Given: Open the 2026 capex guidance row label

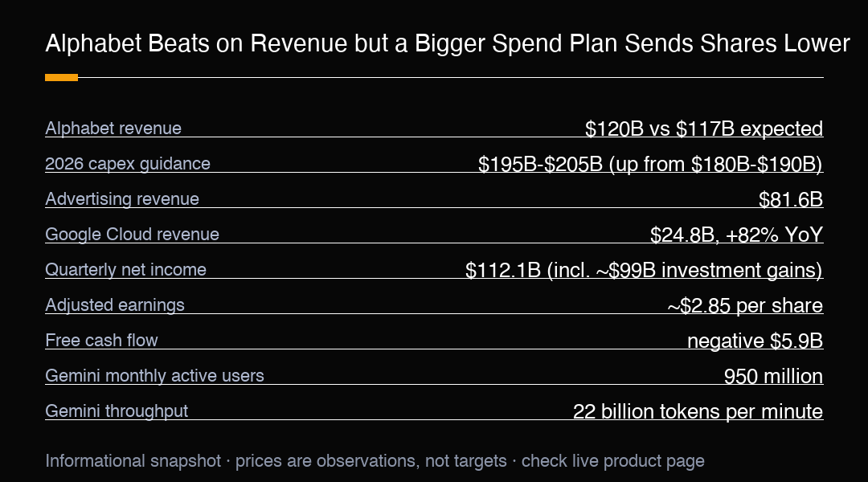Looking at the screenshot, I should [127, 164].
